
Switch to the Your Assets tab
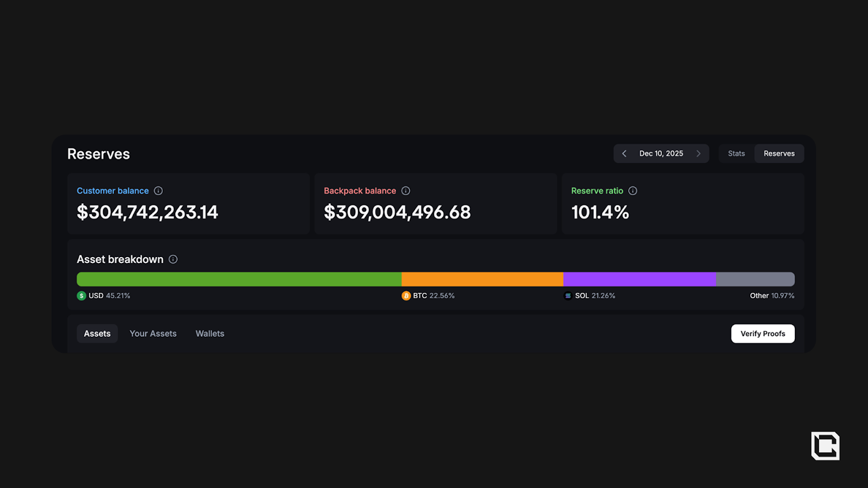pos(153,333)
